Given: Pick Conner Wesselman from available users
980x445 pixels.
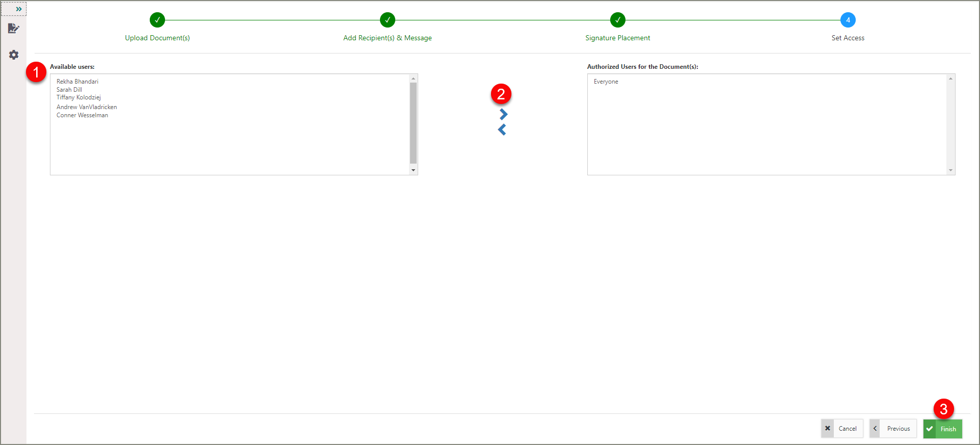Looking at the screenshot, I should tap(82, 115).
